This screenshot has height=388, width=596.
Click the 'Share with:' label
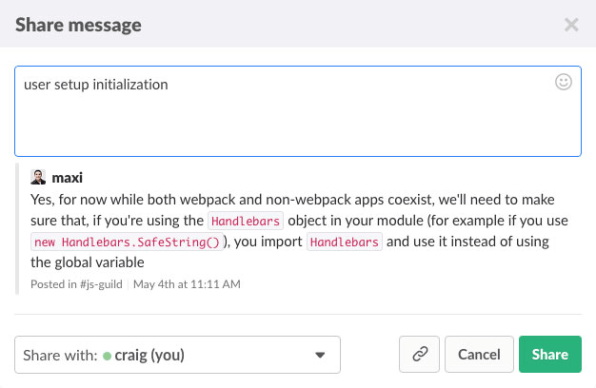(x=60, y=355)
